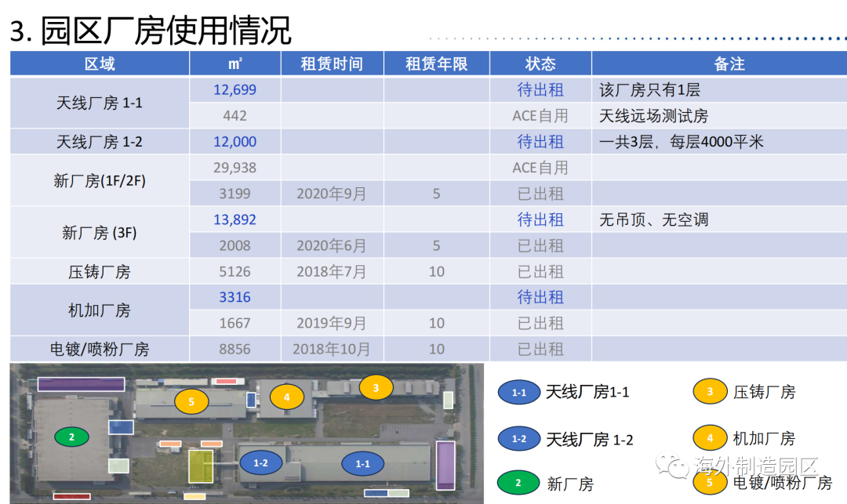The width and height of the screenshot is (847, 504).
Task: Click 待出租 in the 3316 row
Action: coord(540,297)
